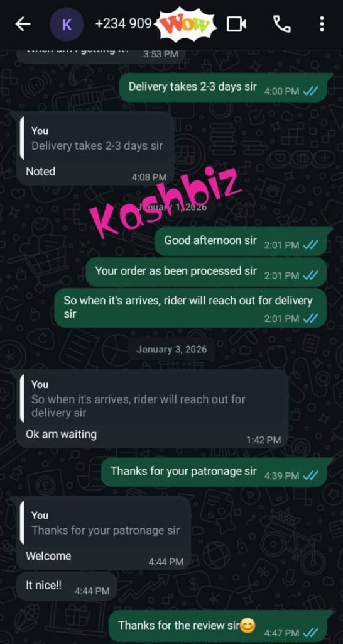Viewport: 343px width, 644px height.
Task: Select the "Thanks for your patronage sir" sent bubble
Action: (214, 472)
